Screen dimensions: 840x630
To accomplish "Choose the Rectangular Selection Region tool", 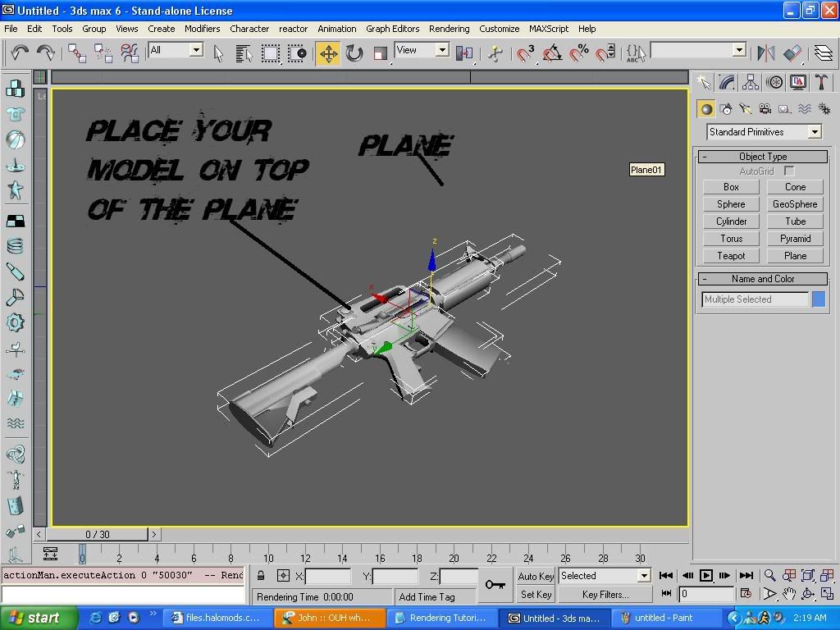I will point(270,53).
